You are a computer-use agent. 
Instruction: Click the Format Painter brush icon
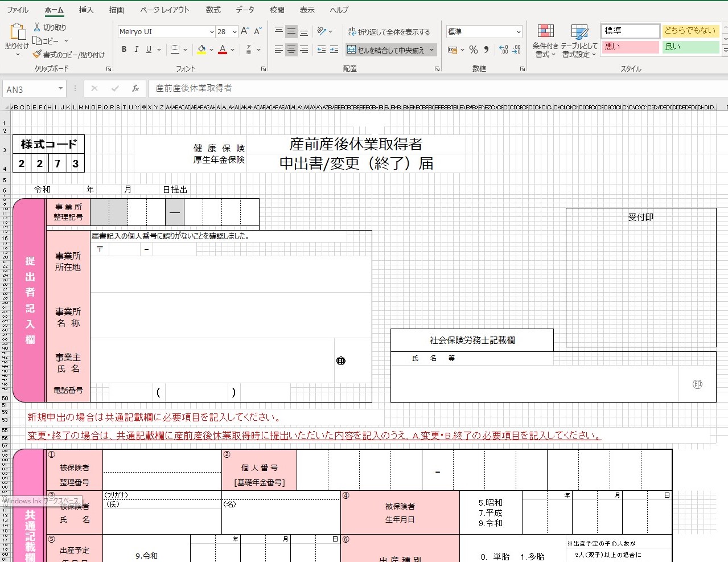(x=38, y=55)
